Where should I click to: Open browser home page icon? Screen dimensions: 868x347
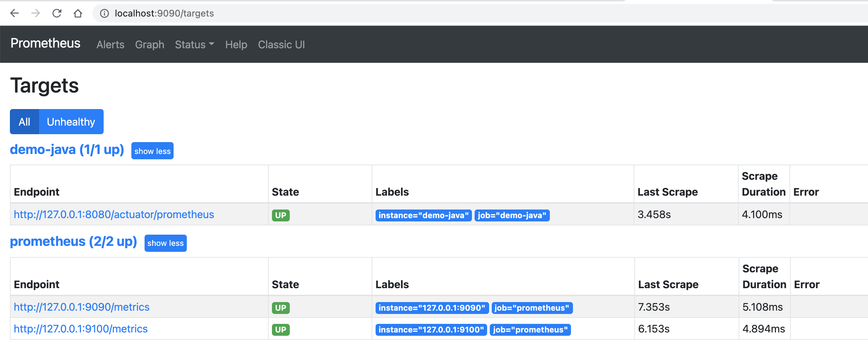click(x=78, y=13)
